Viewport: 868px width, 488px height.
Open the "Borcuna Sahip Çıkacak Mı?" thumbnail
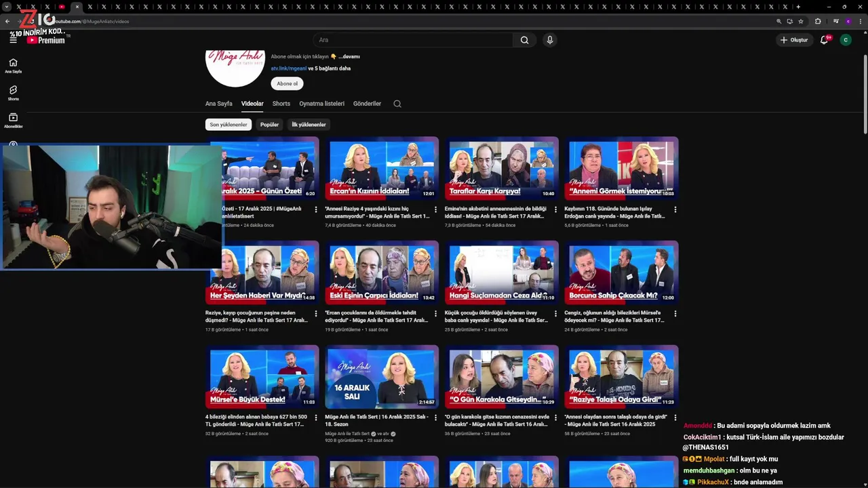pyautogui.click(x=622, y=272)
